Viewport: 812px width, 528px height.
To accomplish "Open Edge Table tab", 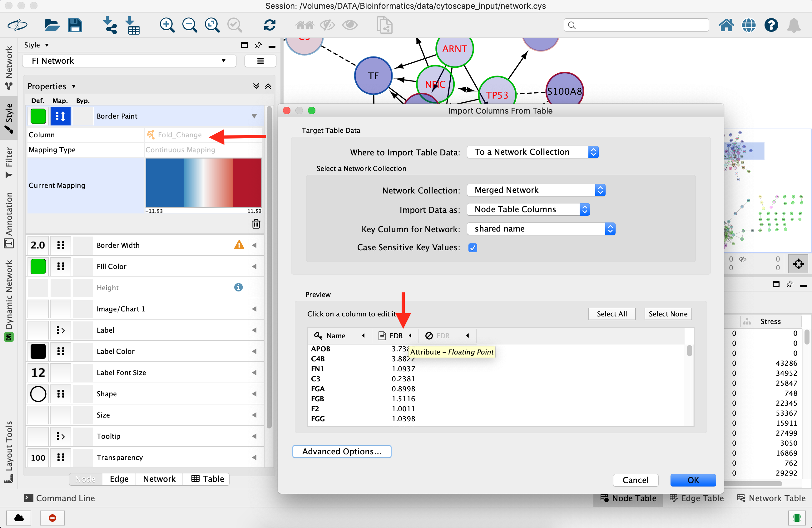I will pos(697,498).
